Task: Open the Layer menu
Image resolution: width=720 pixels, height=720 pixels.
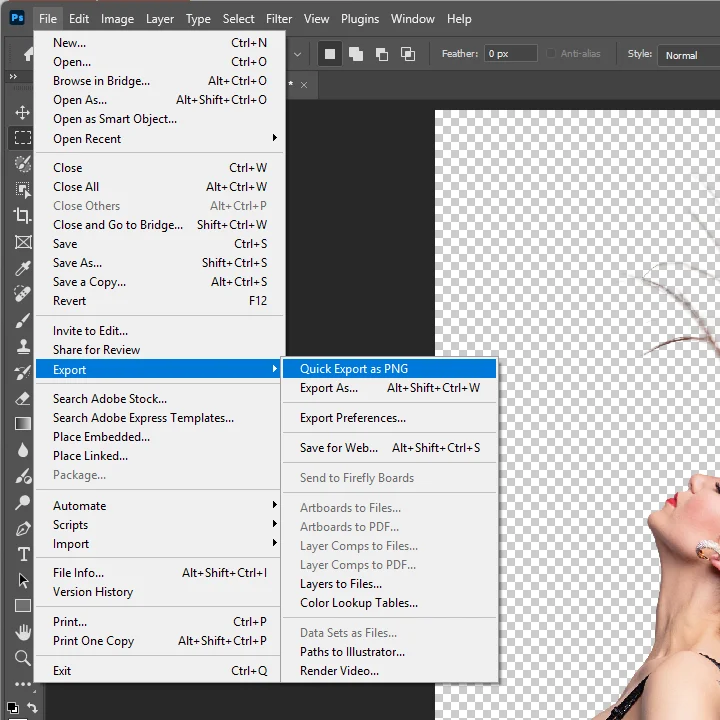Action: tap(160, 19)
